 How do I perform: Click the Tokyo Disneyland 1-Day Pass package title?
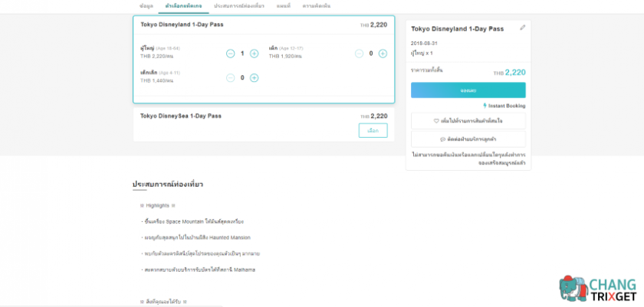tap(182, 24)
